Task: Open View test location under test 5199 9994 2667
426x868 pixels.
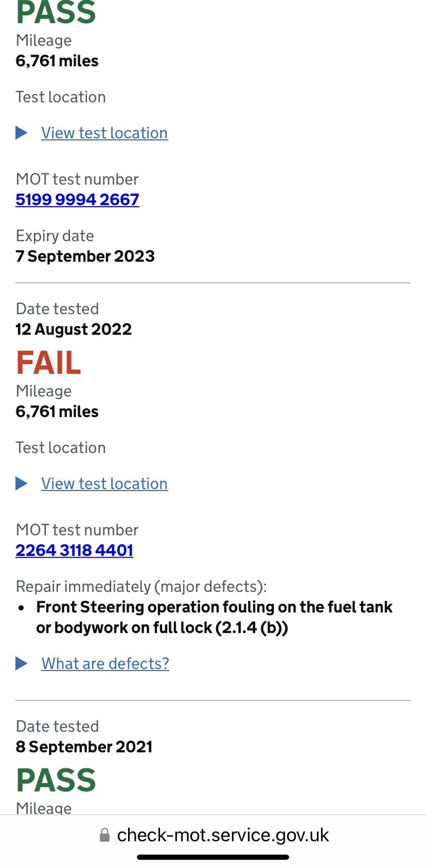Action: (x=104, y=133)
